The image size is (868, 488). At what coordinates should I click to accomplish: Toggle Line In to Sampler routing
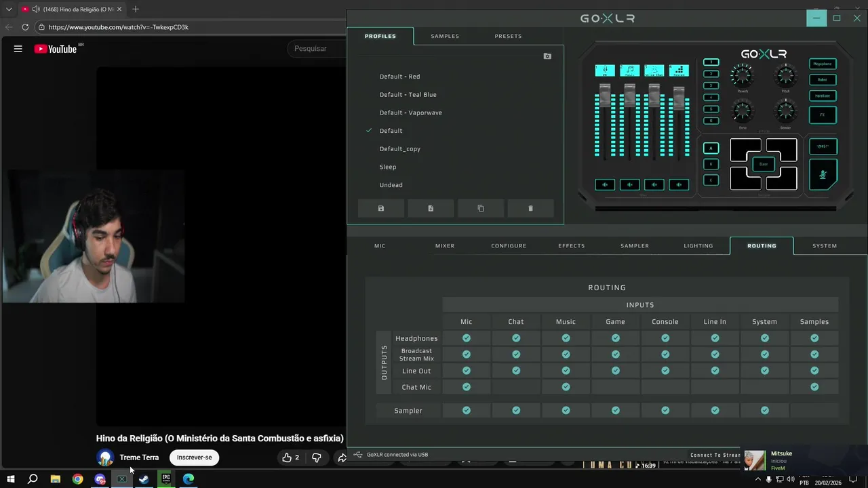(715, 410)
